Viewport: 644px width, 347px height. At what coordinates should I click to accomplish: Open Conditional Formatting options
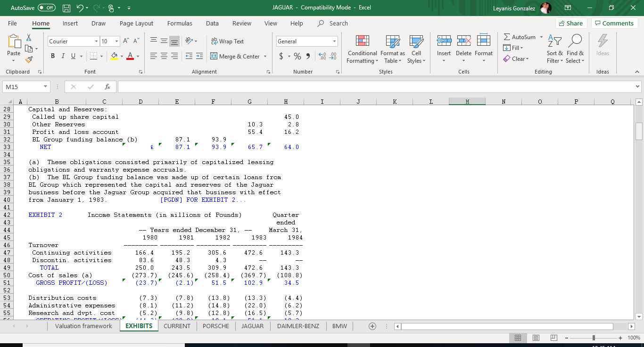[x=362, y=50]
